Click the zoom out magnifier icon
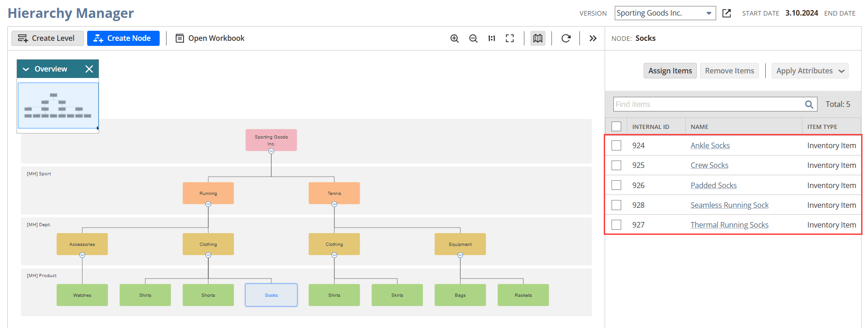 pyautogui.click(x=473, y=39)
